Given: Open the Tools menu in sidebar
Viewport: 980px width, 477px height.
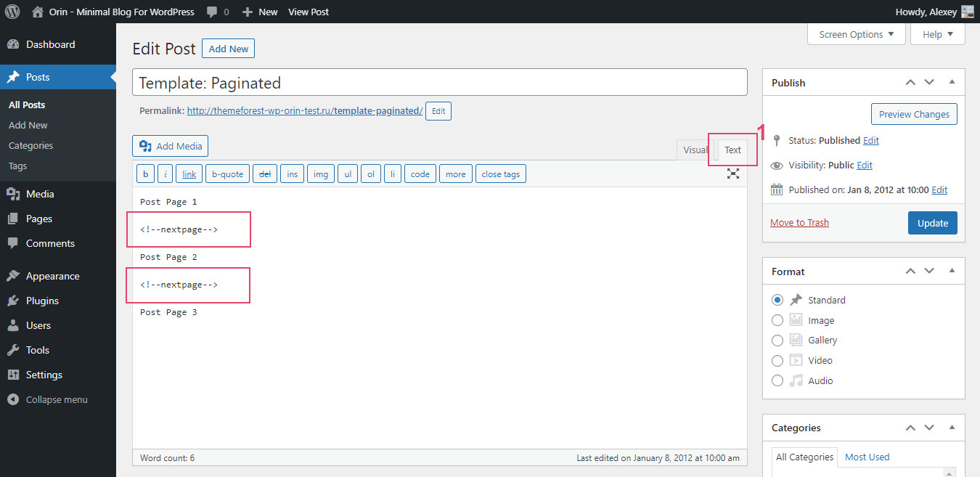Looking at the screenshot, I should (x=37, y=350).
